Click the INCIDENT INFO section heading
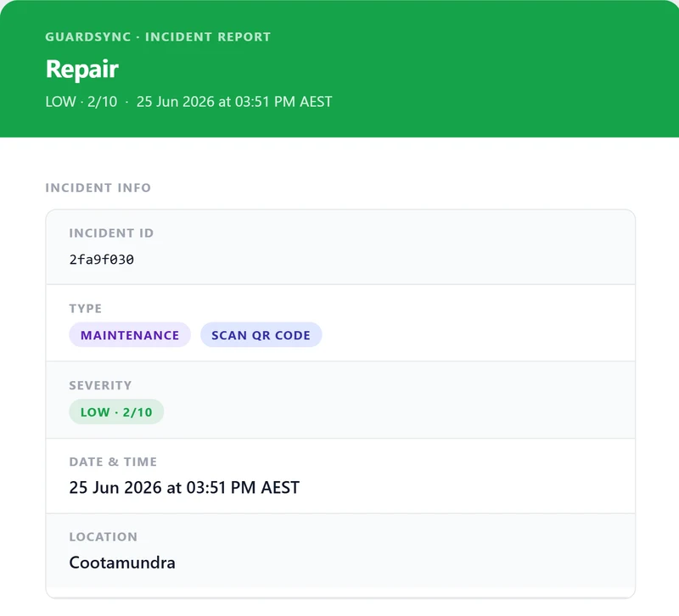 (x=98, y=188)
